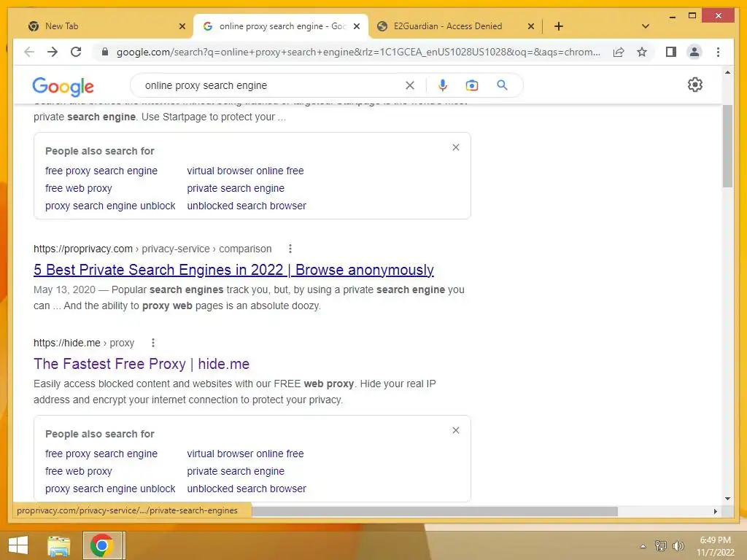
Task: Open the tab search dropdown chevron
Action: pos(646,26)
